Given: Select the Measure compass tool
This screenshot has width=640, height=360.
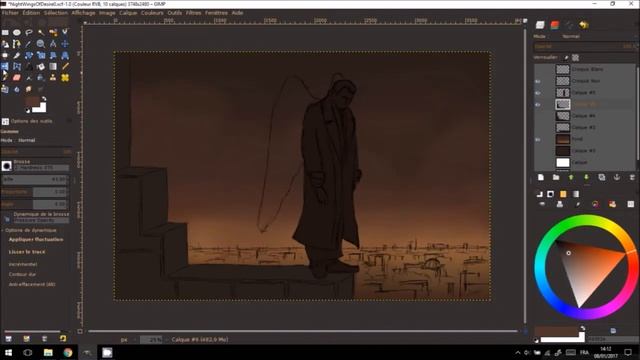Looking at the screenshot, I should click(53, 44).
